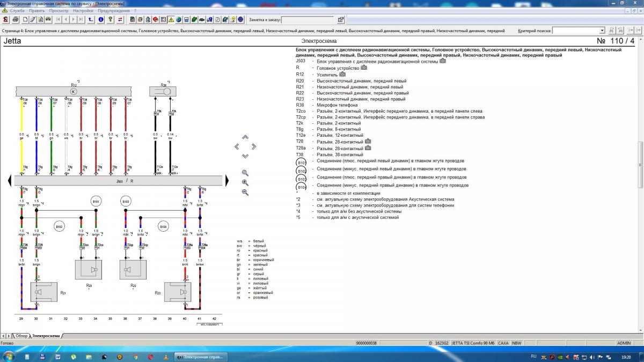644x362 pixels.
Task: Open the '?' help menu
Action: [x=136, y=11]
